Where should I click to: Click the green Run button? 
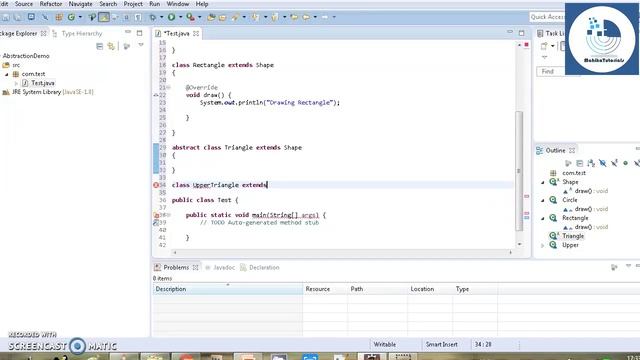[x=171, y=17]
